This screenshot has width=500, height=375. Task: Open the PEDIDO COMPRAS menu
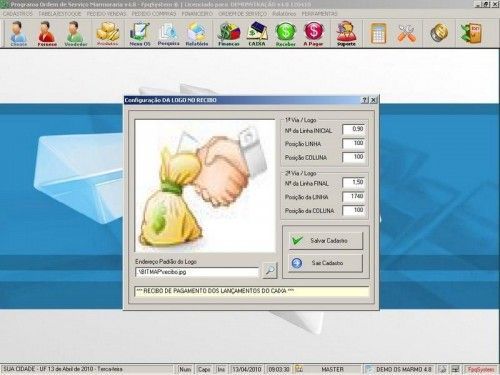(154, 14)
